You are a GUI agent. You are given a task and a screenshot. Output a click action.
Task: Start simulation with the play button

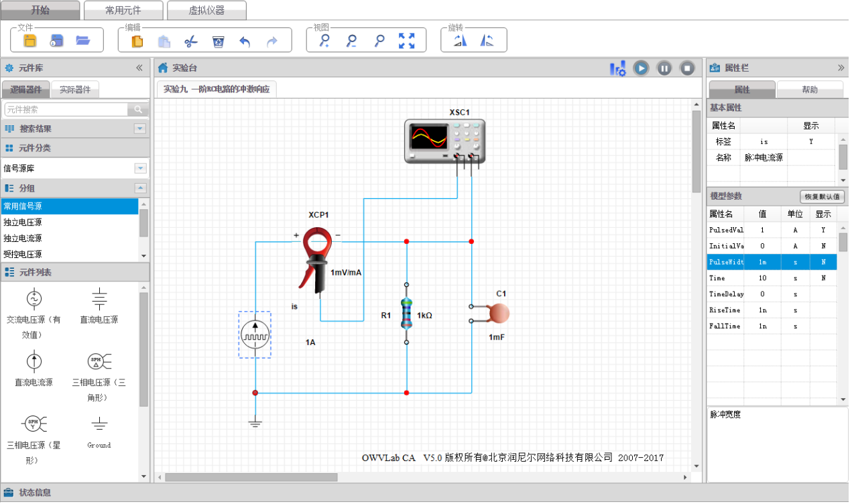tap(642, 68)
